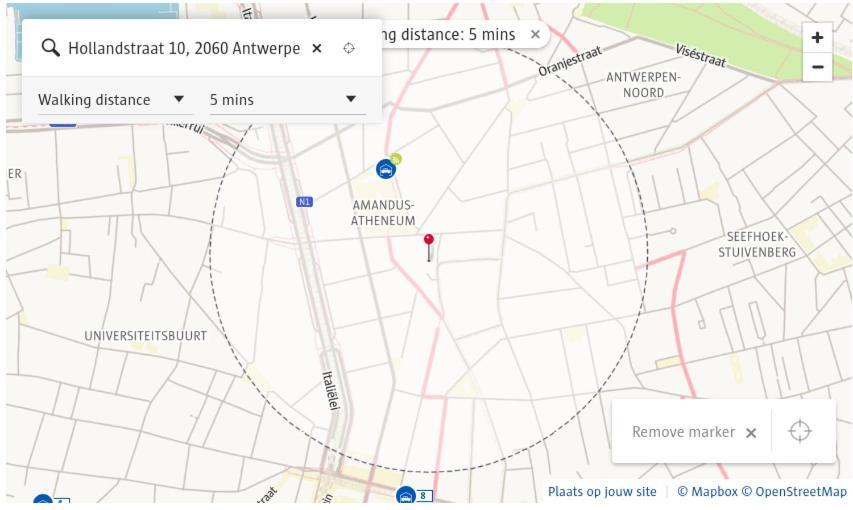
Task: Click the Universiteitsbuurt neighborhood label
Action: pos(145,336)
